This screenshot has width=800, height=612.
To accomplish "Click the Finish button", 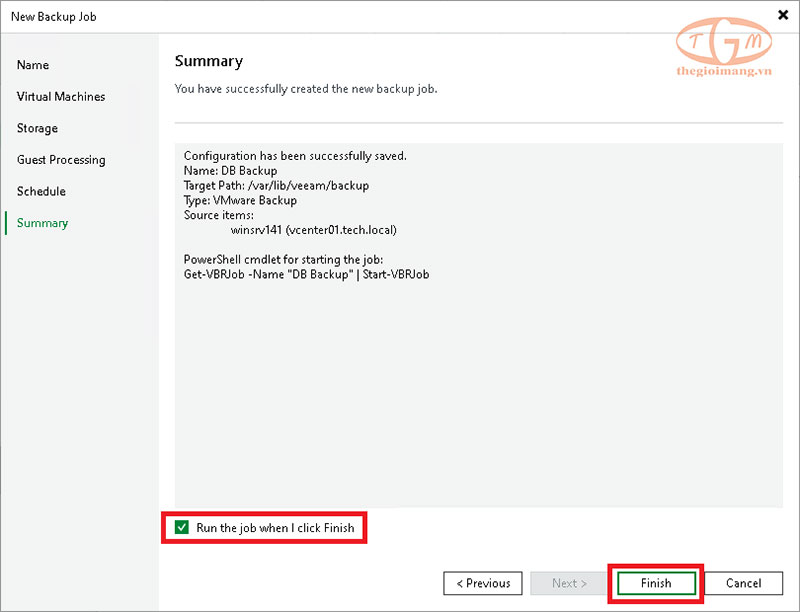I will (x=656, y=583).
